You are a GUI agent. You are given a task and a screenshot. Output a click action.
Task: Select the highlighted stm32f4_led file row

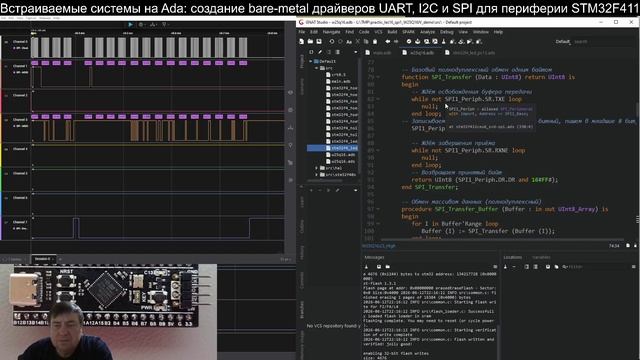click(x=332, y=148)
